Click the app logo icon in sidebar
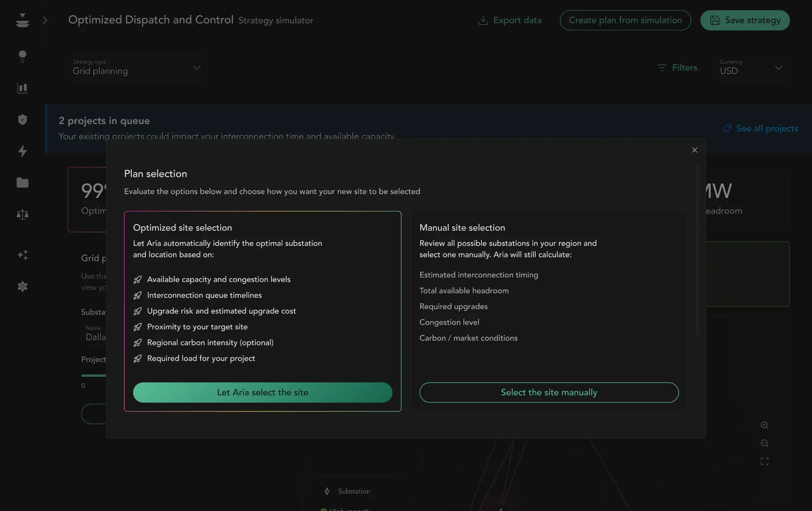This screenshot has width=812, height=511. coord(23,20)
